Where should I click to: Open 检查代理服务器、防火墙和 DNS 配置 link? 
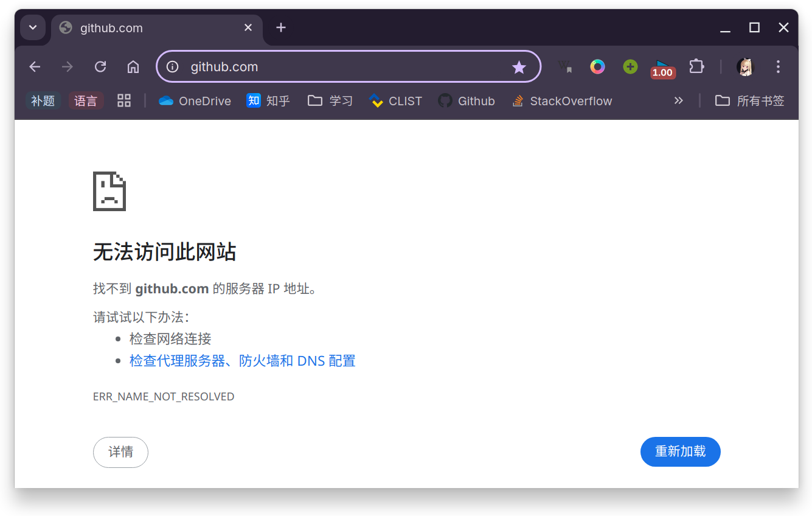pyautogui.click(x=242, y=361)
